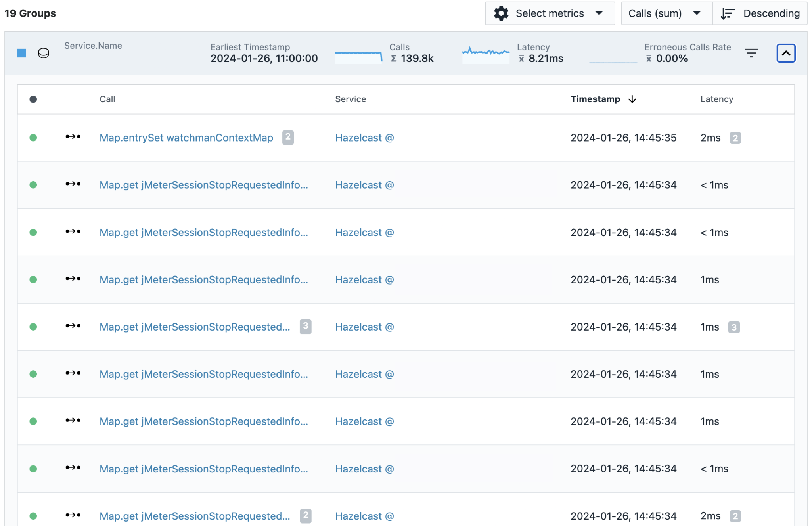
Task: Click the database service icon in group header
Action: [44, 53]
